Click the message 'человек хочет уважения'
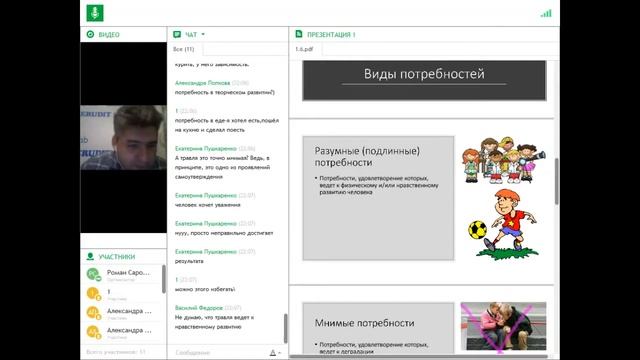 pyautogui.click(x=208, y=205)
